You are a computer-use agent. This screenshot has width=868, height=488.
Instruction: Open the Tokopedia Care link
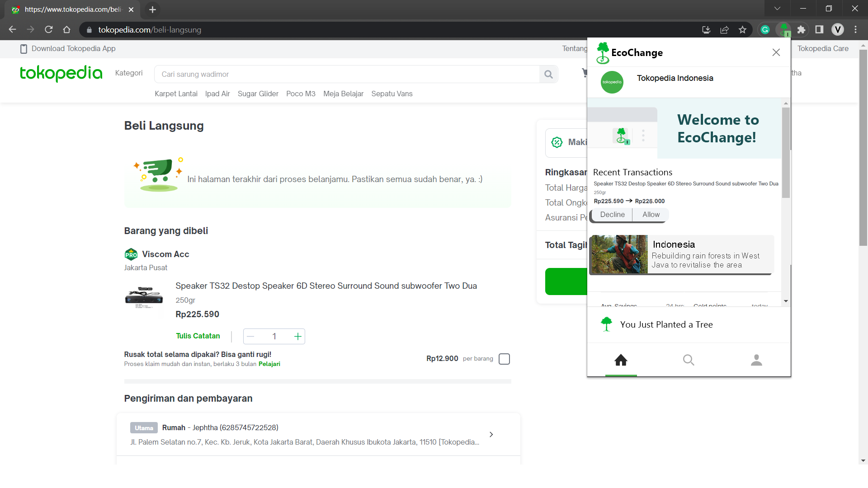pyautogui.click(x=823, y=49)
